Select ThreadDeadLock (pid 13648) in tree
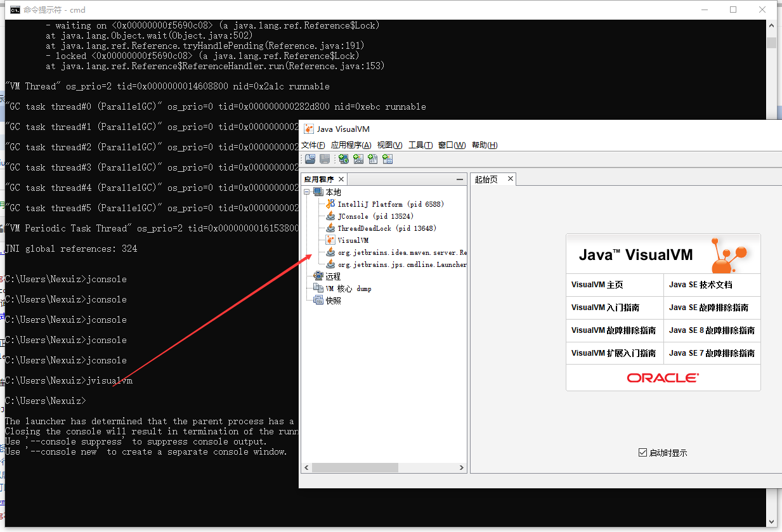The image size is (782, 532). point(387,228)
